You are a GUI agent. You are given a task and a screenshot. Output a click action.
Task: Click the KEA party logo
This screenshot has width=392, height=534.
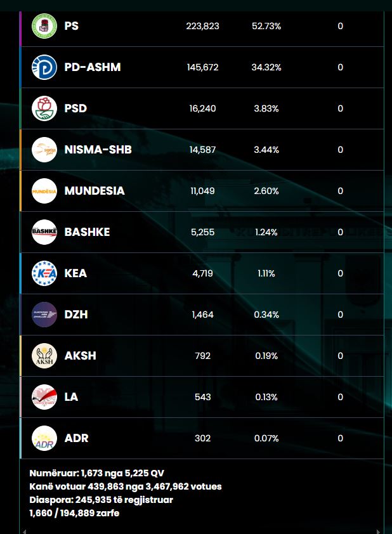point(44,273)
